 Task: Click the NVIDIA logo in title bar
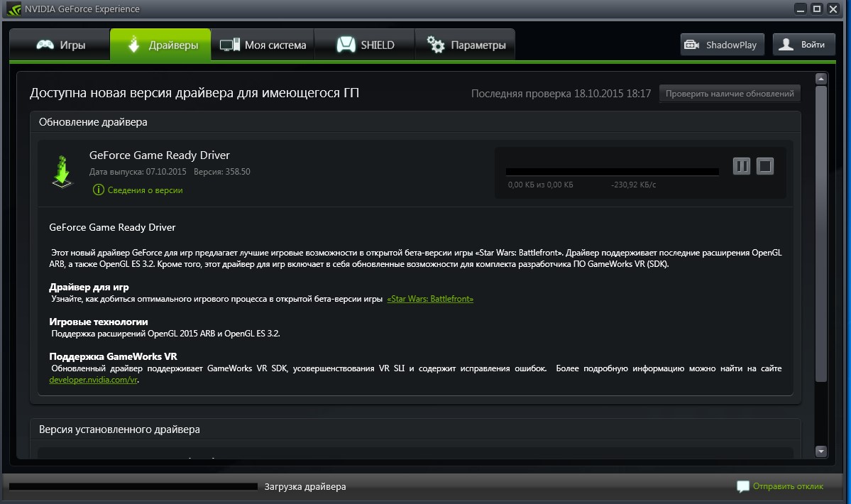coord(13,9)
